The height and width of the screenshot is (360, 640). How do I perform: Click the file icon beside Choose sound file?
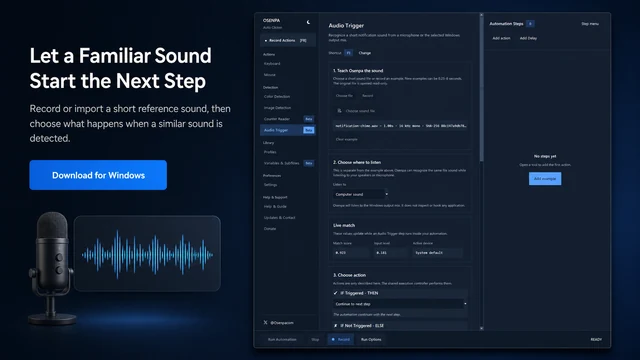point(339,111)
